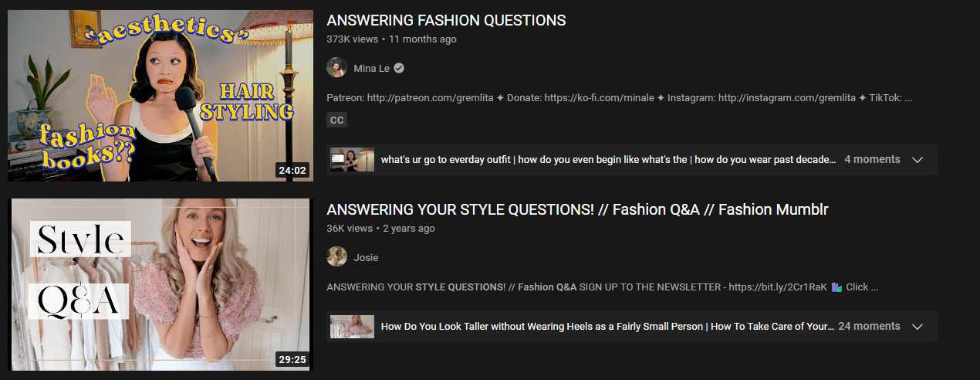Open the title ANSWERING FASHION QUESTIONS
This screenshot has width=980, height=380.
pos(446,21)
